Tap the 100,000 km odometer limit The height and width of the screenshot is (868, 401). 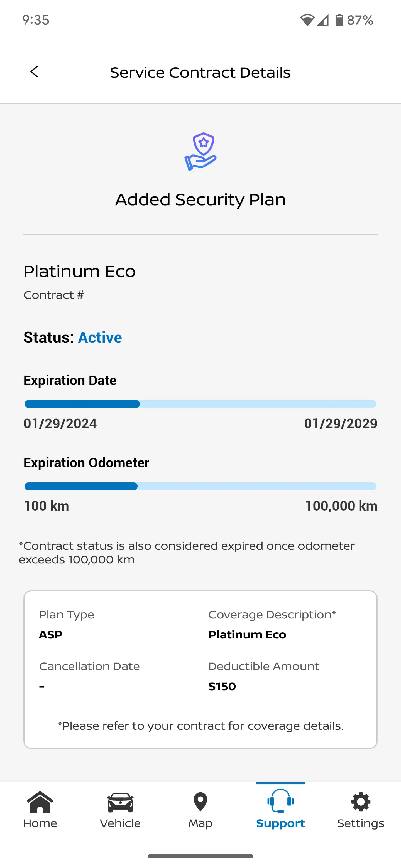pyautogui.click(x=341, y=506)
